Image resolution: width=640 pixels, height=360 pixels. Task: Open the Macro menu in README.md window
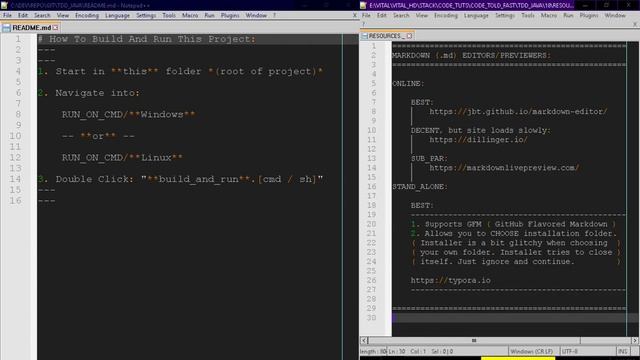click(x=190, y=15)
